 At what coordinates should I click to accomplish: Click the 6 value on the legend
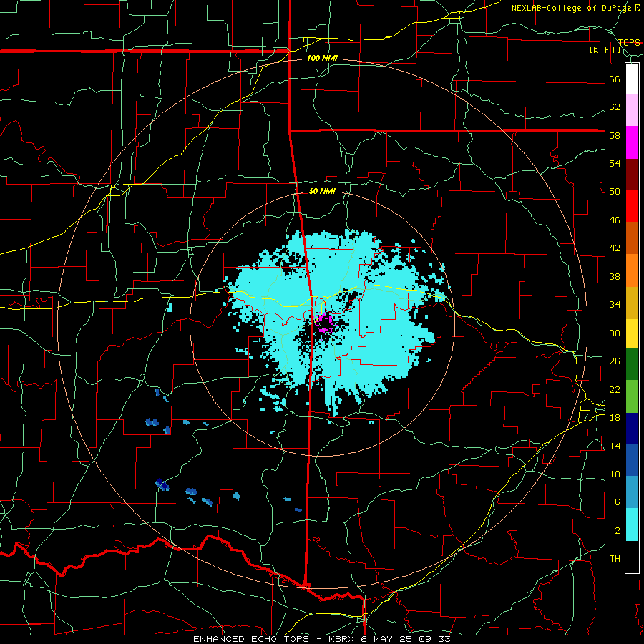[x=618, y=502]
